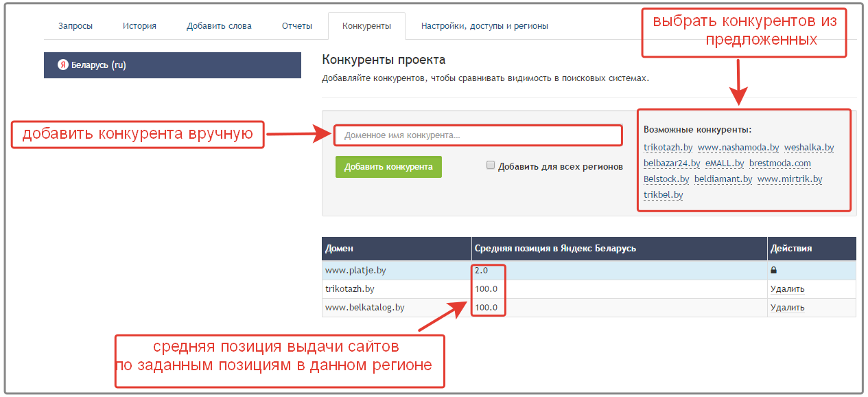868x397 pixels.
Task: Add suggested competitor beldiamant.by
Action: 723,179
